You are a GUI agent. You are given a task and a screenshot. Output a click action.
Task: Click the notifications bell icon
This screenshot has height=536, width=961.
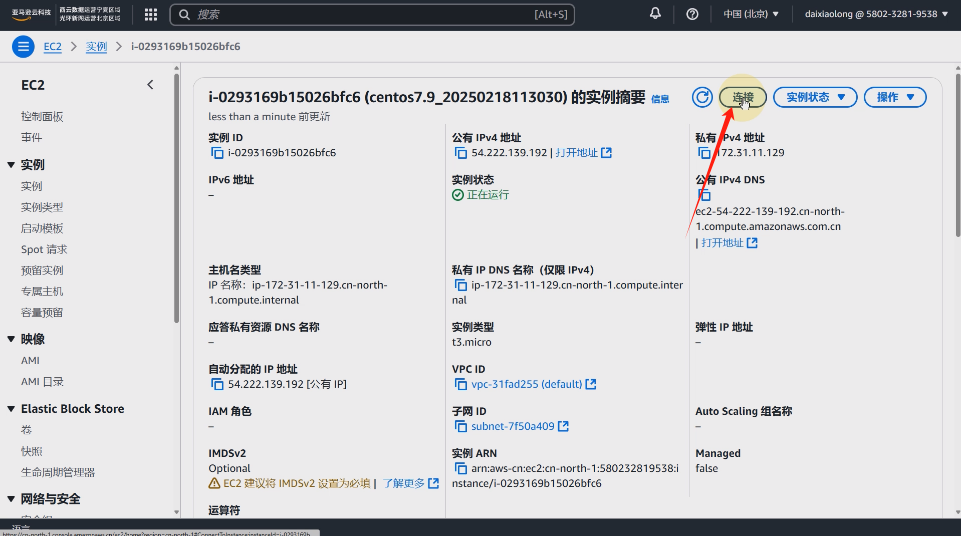click(x=655, y=13)
